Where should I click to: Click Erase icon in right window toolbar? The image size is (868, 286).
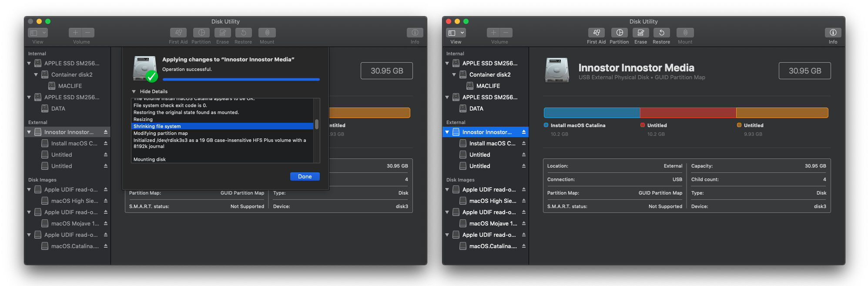pos(640,33)
